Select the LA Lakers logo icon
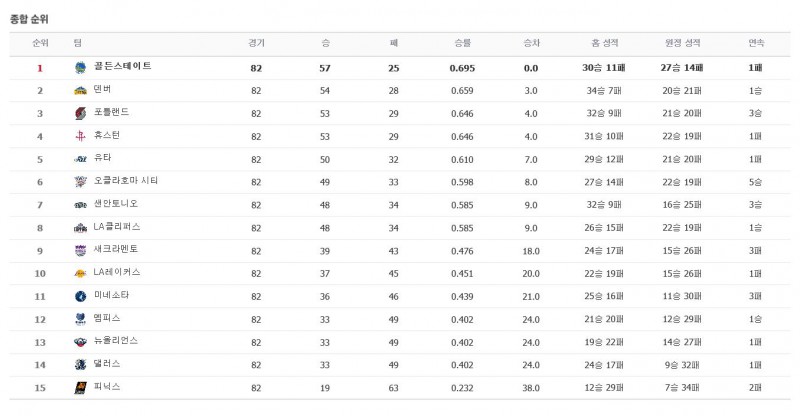The width and height of the screenshot is (800, 416). tap(80, 273)
